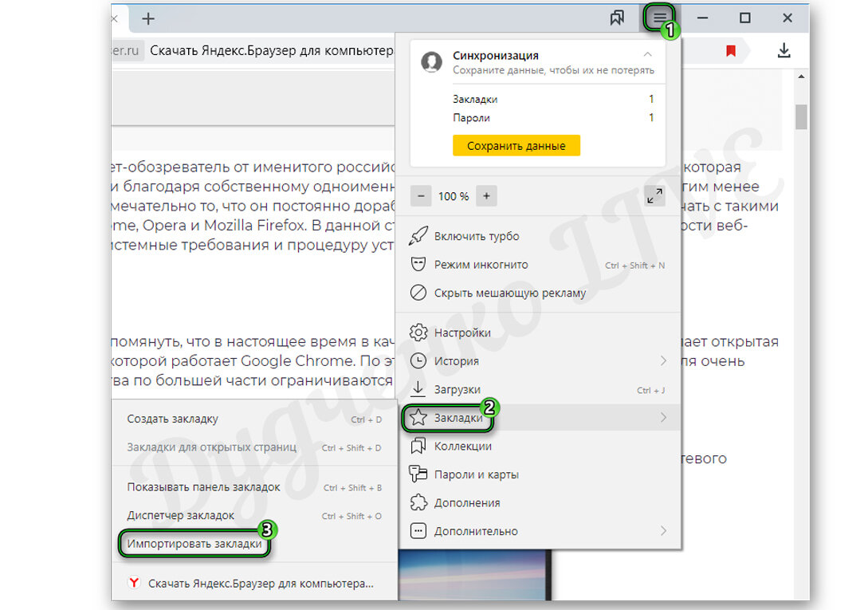Click the Синхронизация heading

pos(496,55)
